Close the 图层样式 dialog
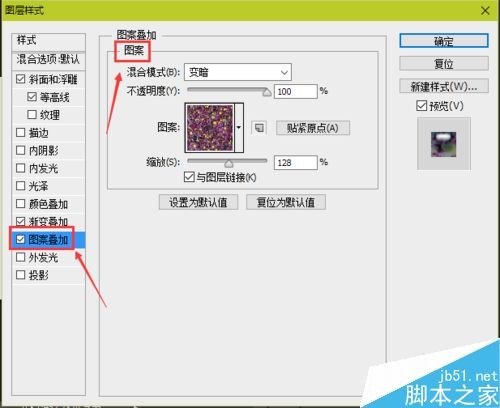The width and height of the screenshot is (500, 408). tap(485, 11)
